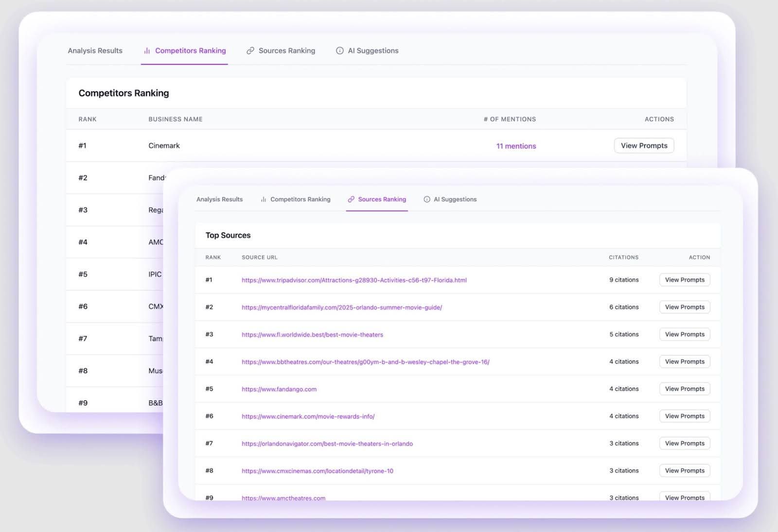This screenshot has height=532, width=778.
Task: Click the bar chart icon in front window's Competitors Ranking tab
Action: click(264, 199)
